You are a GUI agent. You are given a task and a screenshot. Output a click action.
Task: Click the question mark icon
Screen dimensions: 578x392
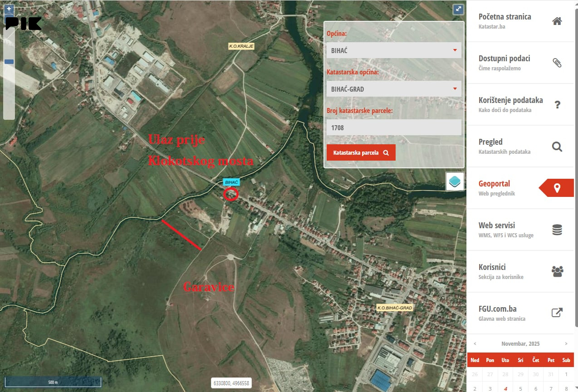[x=558, y=105]
